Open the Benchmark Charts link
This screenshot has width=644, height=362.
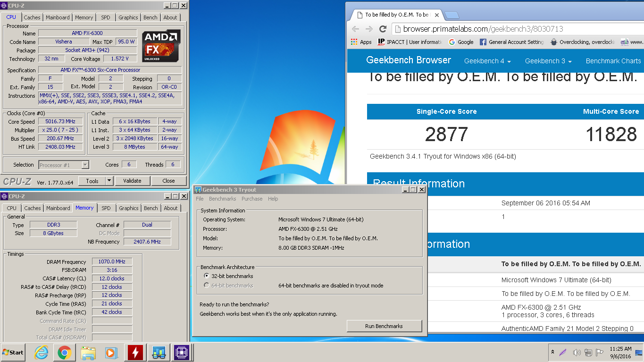(613, 61)
